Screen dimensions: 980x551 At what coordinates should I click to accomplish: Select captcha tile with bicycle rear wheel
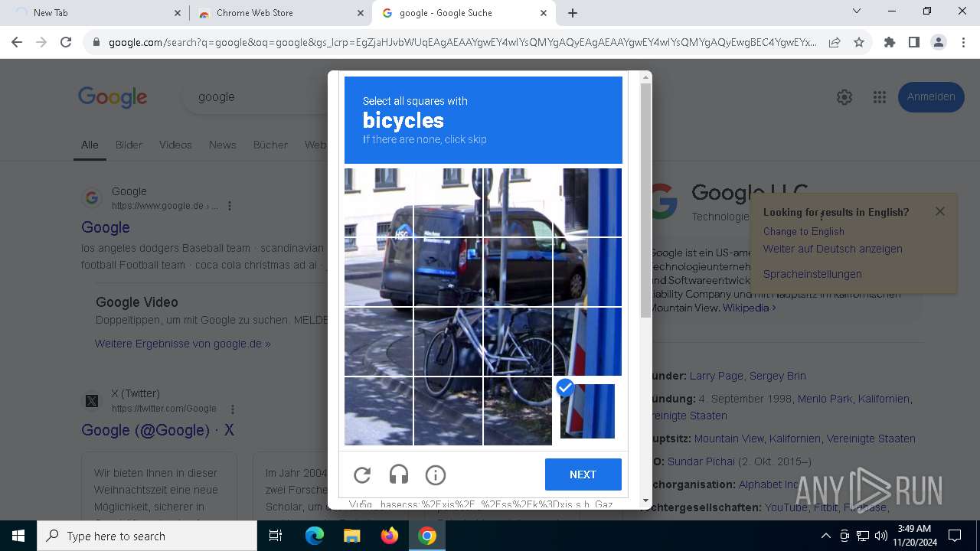pos(518,341)
